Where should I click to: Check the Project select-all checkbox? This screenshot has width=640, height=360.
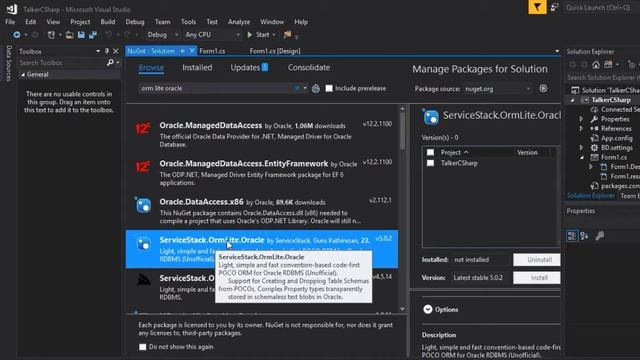(x=430, y=152)
